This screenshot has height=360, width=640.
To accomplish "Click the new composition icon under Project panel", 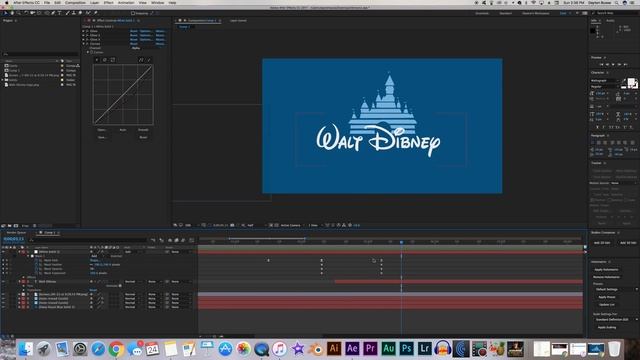I will pyautogui.click(x=16, y=225).
